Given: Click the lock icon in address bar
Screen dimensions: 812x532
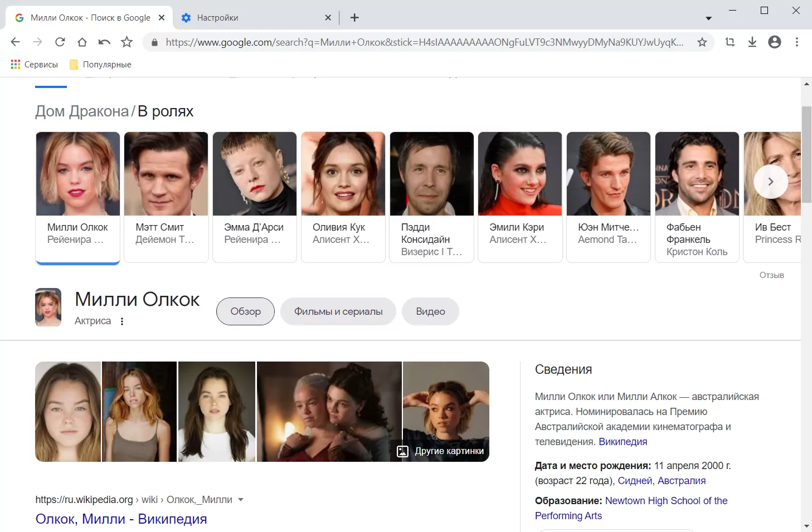Looking at the screenshot, I should coord(154,42).
